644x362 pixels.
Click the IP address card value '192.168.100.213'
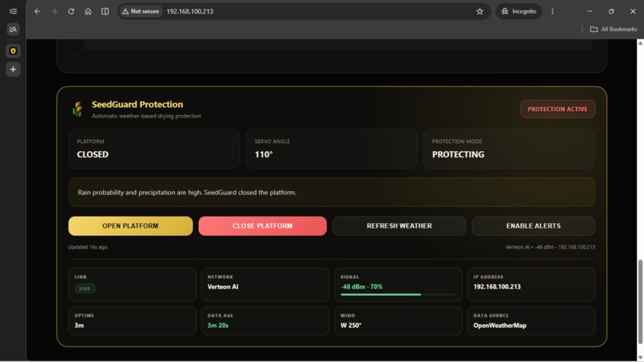[497, 287]
